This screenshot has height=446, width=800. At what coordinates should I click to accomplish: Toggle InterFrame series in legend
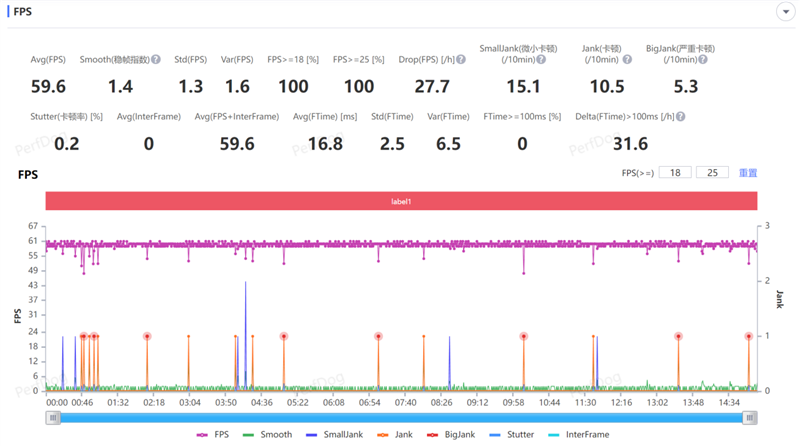[579, 434]
